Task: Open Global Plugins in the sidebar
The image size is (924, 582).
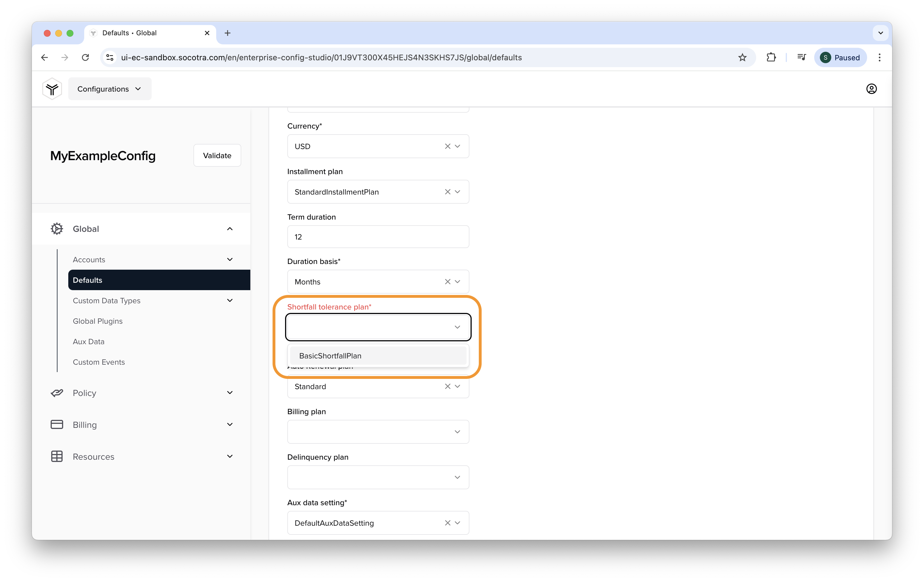Action: 98,321
